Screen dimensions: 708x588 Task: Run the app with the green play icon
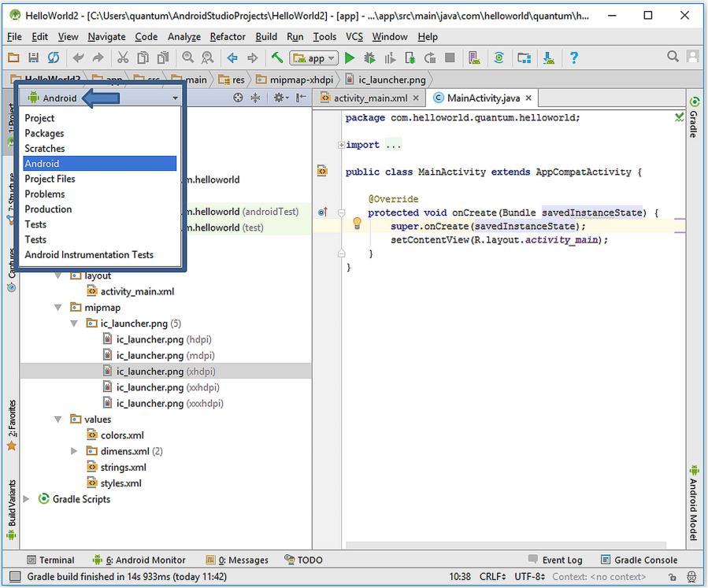point(350,57)
